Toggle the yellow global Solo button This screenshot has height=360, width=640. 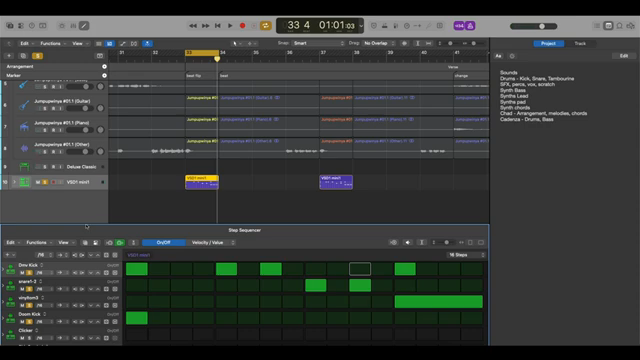[38, 56]
